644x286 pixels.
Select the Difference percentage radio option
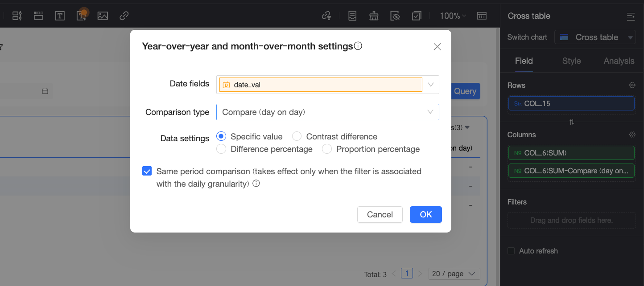(221, 149)
